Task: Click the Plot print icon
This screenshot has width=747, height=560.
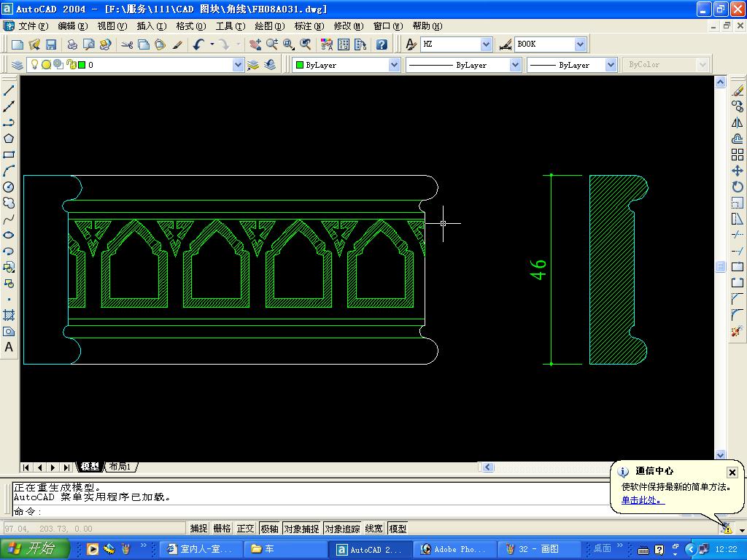Action: tap(72, 44)
